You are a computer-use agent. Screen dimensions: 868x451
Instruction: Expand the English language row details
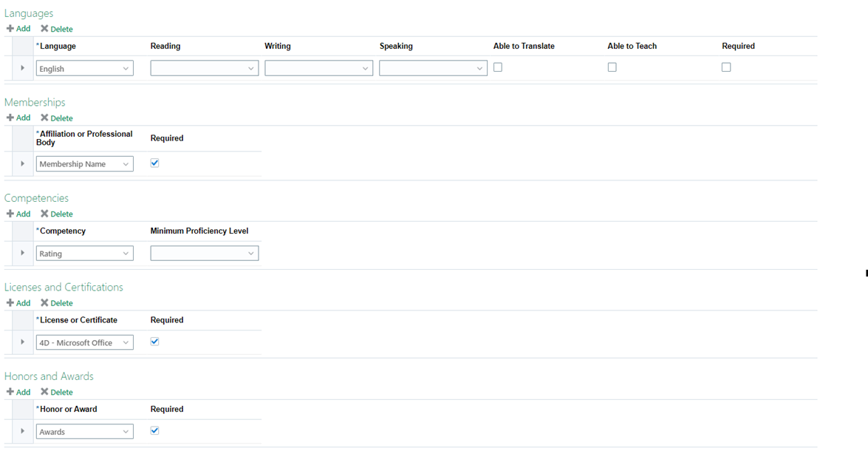pos(22,67)
